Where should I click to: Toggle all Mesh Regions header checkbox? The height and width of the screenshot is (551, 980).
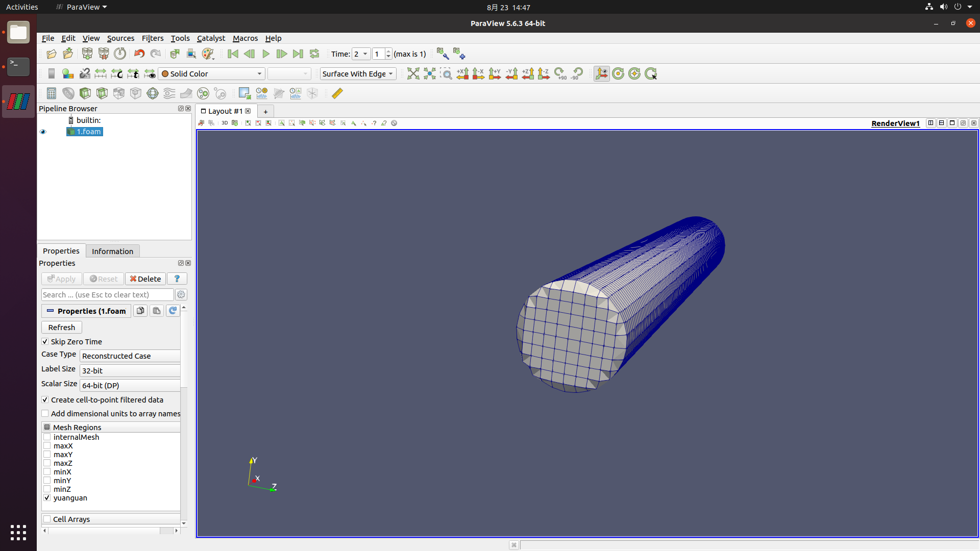coord(47,427)
